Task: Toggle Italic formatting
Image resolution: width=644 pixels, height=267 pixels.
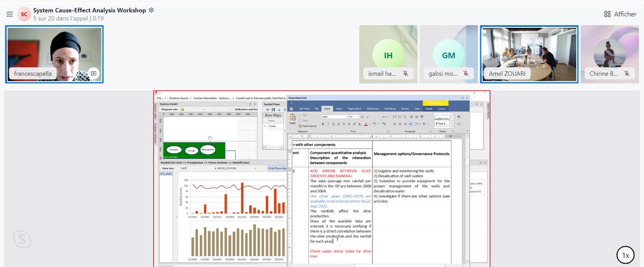Action: pyautogui.click(x=328, y=124)
